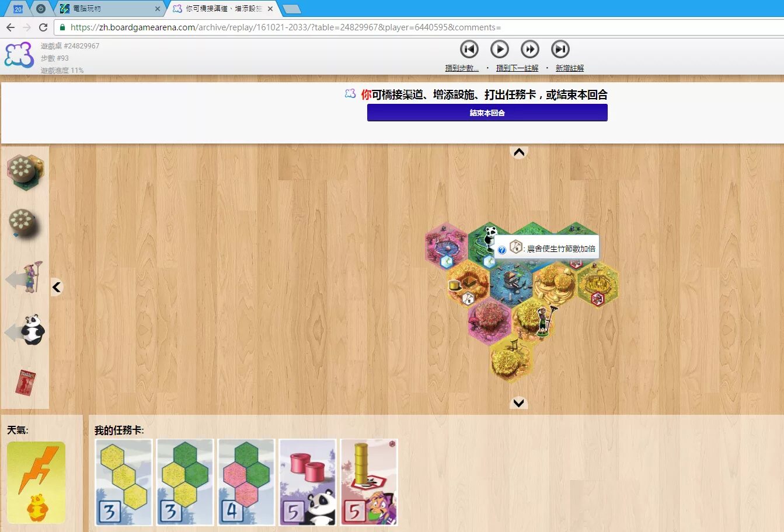The image size is (784, 532).
Task: Go forward in the browser
Action: point(26,27)
